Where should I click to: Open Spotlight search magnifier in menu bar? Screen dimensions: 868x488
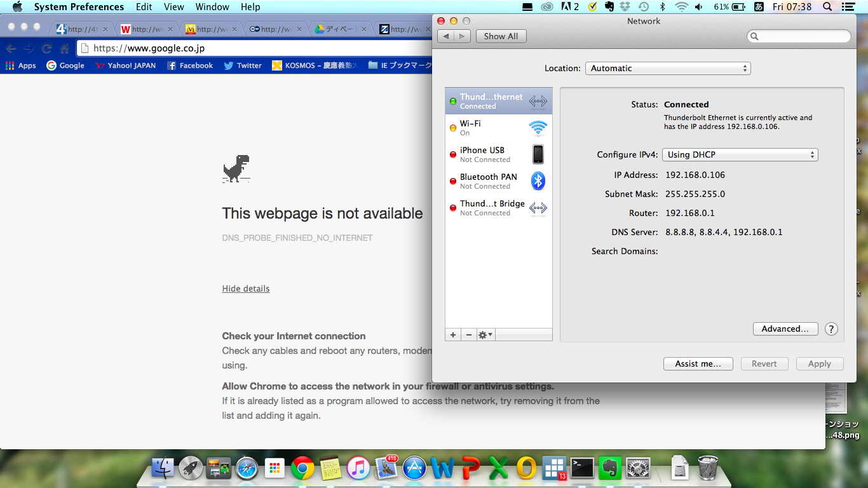827,7
